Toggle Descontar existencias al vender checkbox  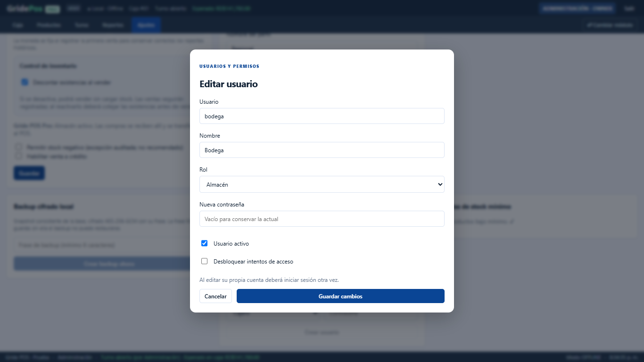pos(25,82)
